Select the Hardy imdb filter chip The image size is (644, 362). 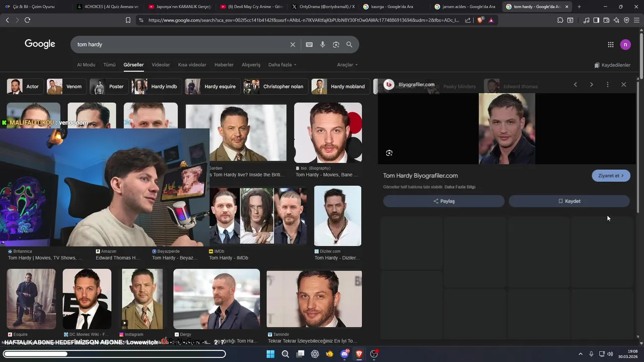[x=156, y=86]
